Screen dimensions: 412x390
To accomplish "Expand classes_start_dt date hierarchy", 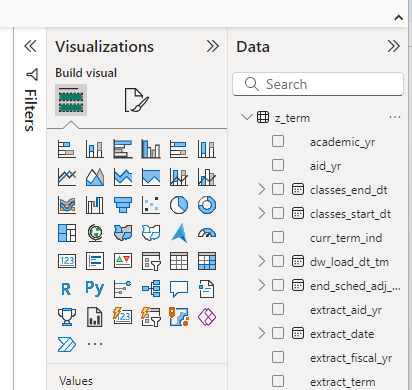I will pyautogui.click(x=262, y=213).
